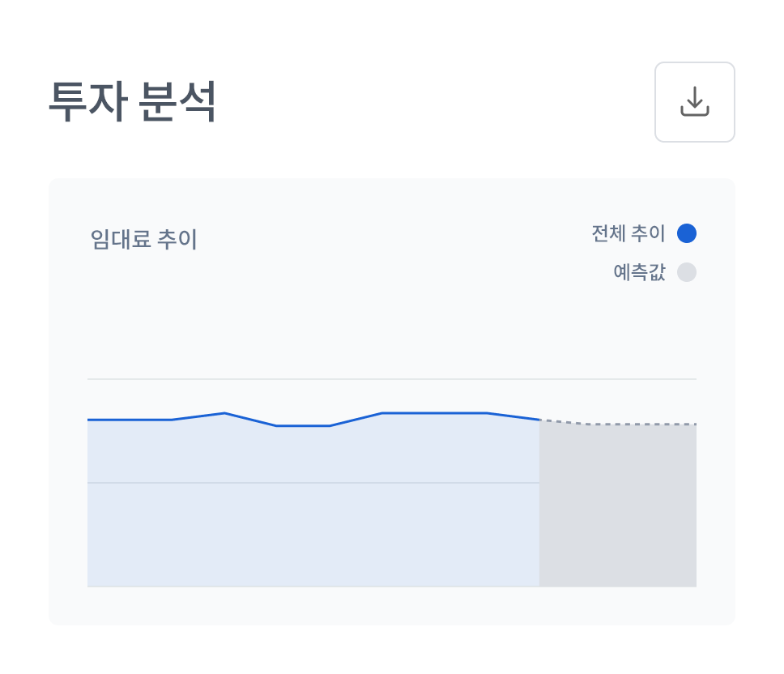Image resolution: width=784 pixels, height=674 pixels.
Task: Toggle the 예측값 legend label
Action: point(639,272)
